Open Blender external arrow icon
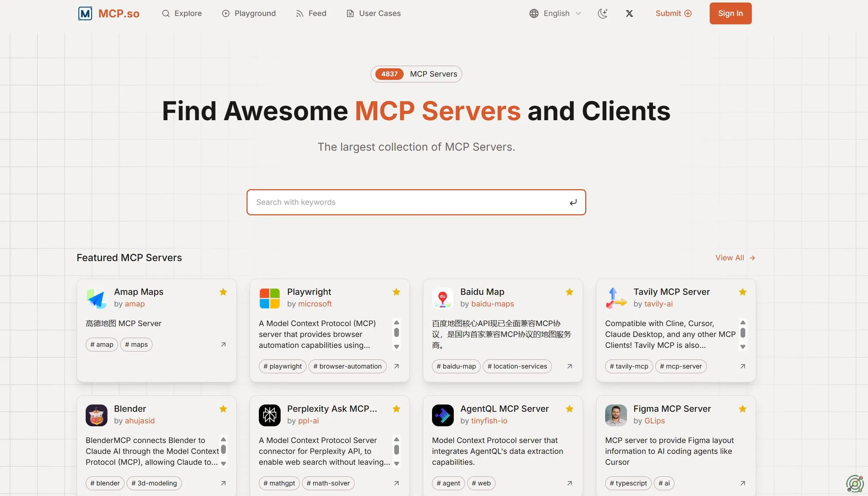868x496 pixels. pyautogui.click(x=223, y=483)
